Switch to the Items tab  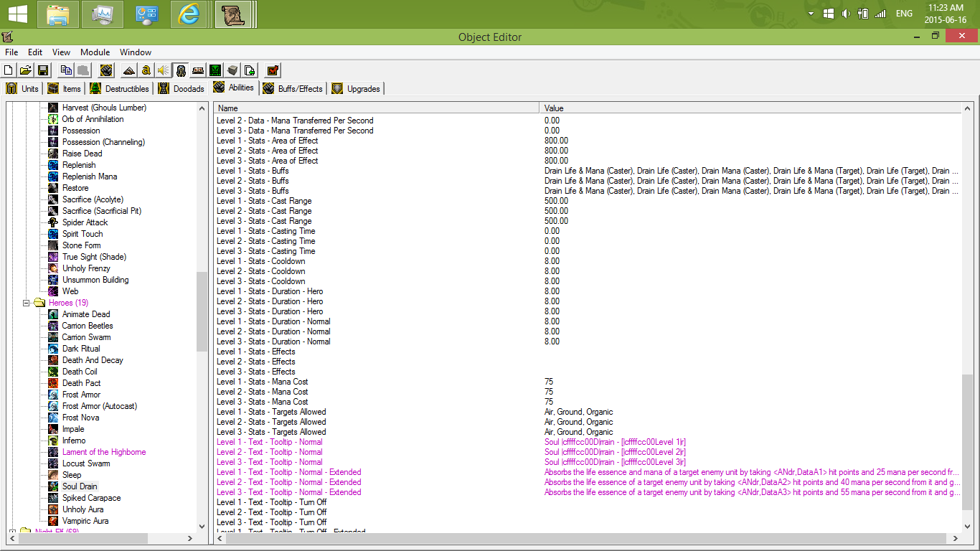[65, 88]
